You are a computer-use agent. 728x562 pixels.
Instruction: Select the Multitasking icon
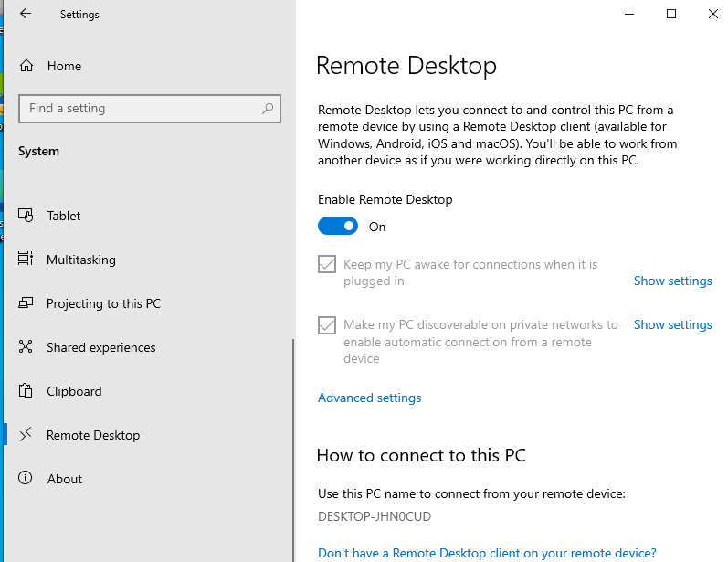[26, 259]
